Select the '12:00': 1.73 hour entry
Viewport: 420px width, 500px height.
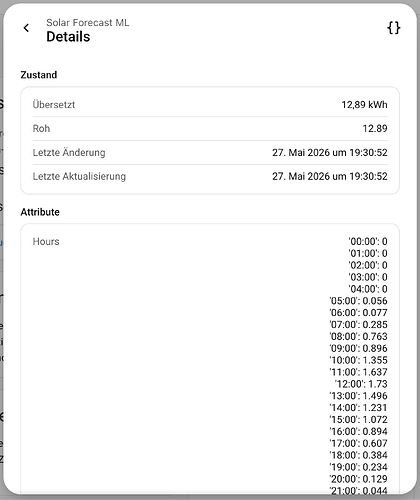point(361,384)
